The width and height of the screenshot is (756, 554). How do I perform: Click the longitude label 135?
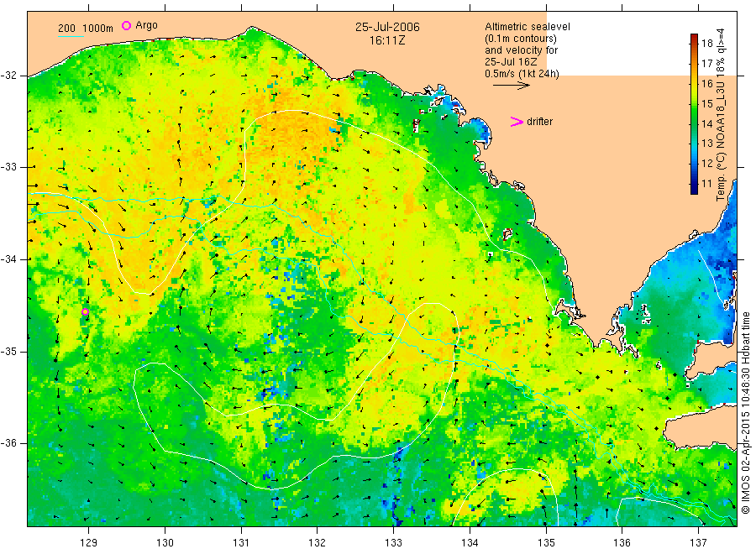coord(546,543)
